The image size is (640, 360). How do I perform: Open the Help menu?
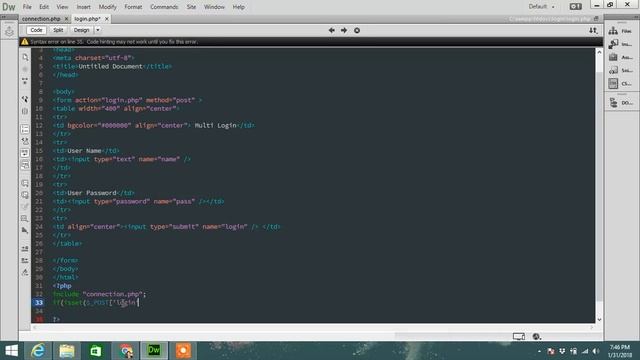click(238, 7)
